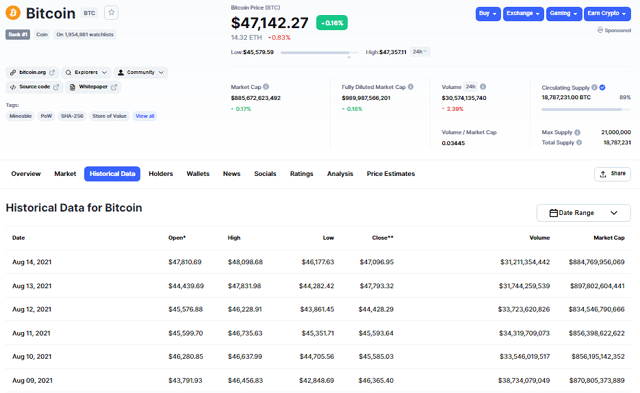Open the Buy dropdown button
The height and width of the screenshot is (393, 640).
pyautogui.click(x=488, y=13)
